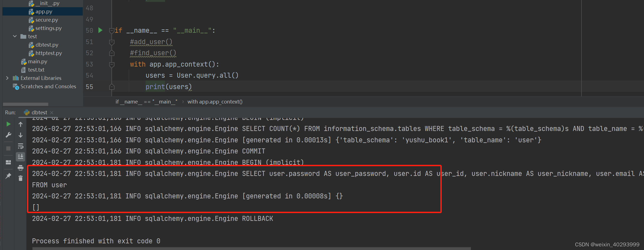Open httptest.py in project tree
The image size is (644, 250).
pos(49,53)
